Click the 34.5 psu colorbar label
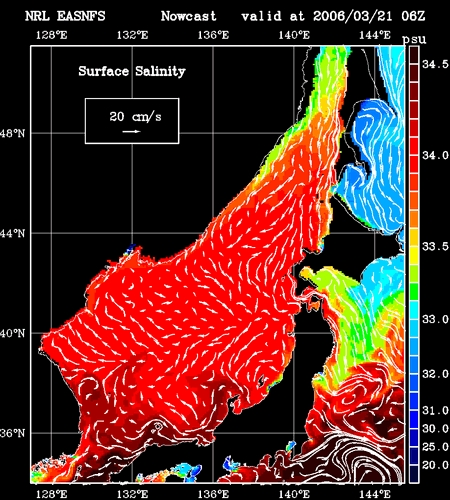450x500 pixels. click(436, 64)
